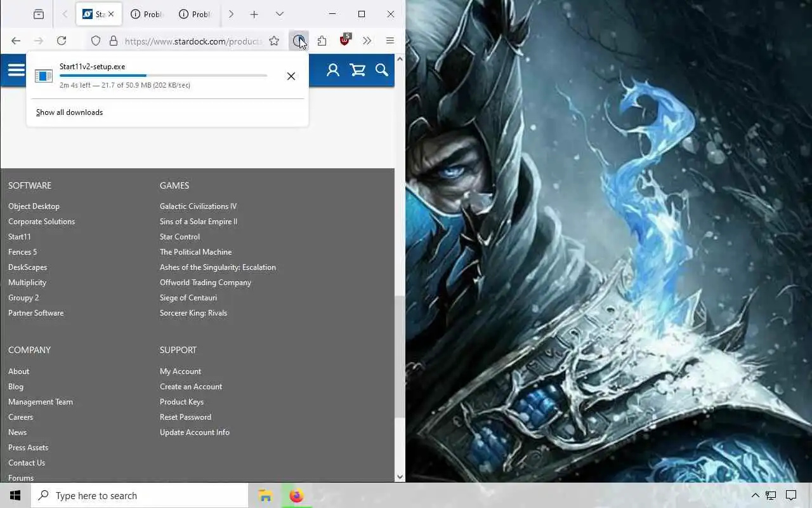Open Object Desktop link
This screenshot has width=812, height=508.
34,206
